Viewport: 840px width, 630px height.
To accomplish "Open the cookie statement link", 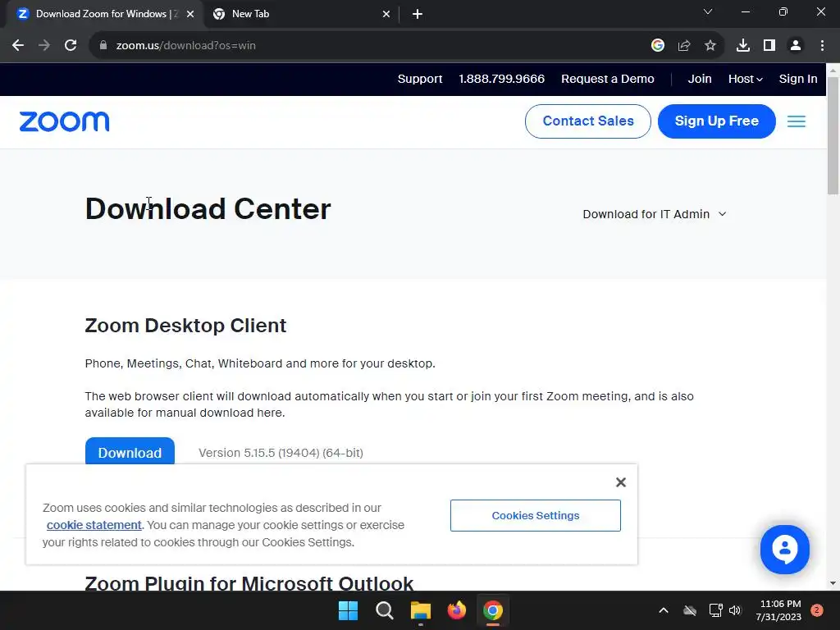I will 94,525.
